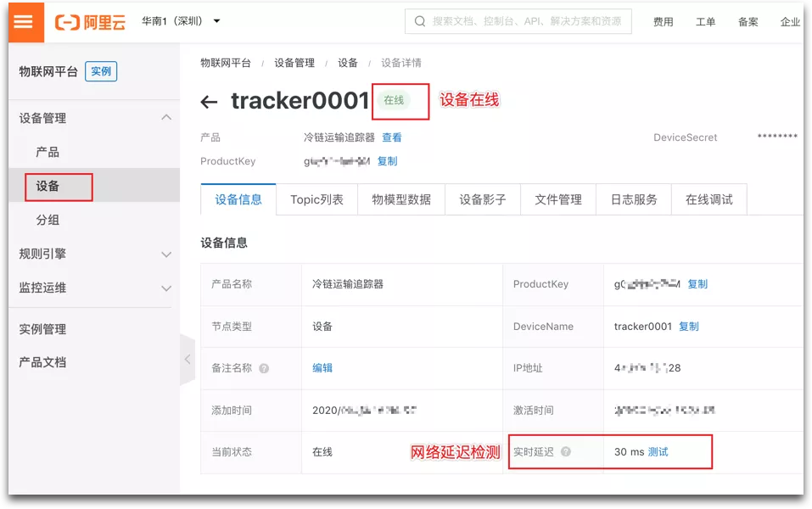Click the Alibaba Cloud logo
The height and width of the screenshot is (509, 812).
pos(90,22)
